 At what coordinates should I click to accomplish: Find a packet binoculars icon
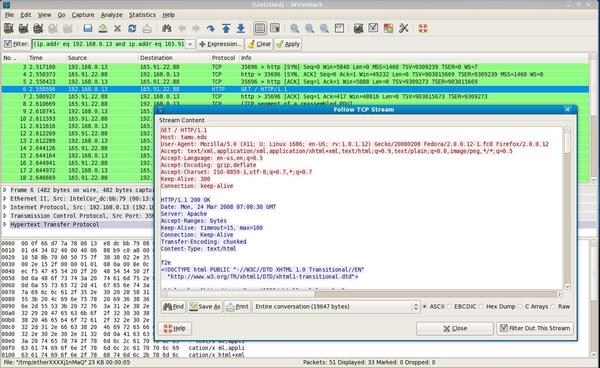click(x=166, y=28)
